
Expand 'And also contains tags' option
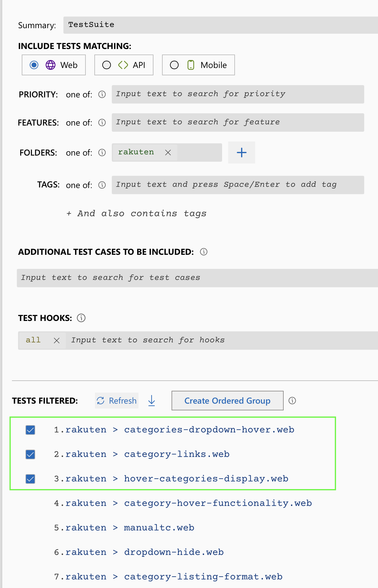pos(136,213)
